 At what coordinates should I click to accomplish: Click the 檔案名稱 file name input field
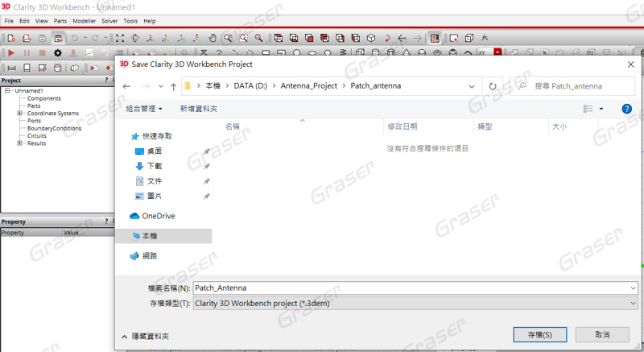pyautogui.click(x=411, y=288)
